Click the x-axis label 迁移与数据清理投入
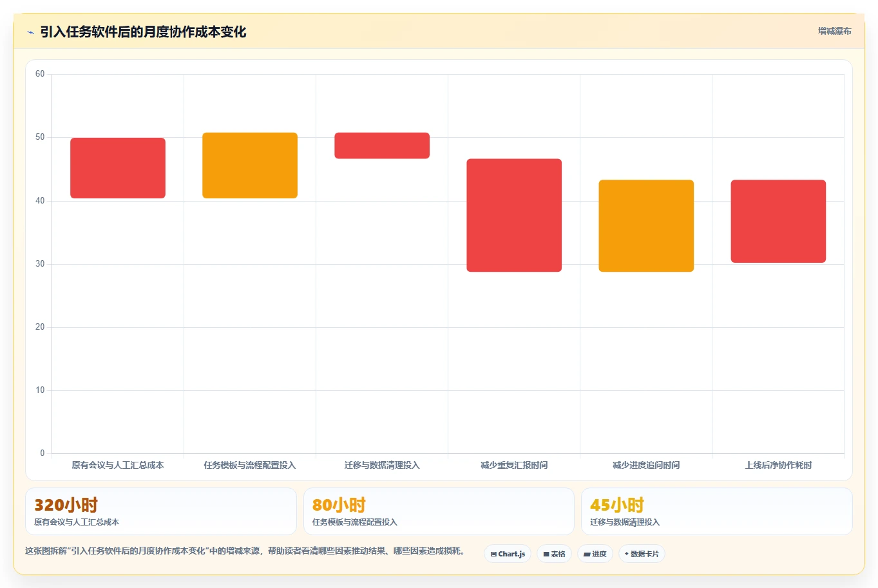The image size is (878, 588). (382, 465)
